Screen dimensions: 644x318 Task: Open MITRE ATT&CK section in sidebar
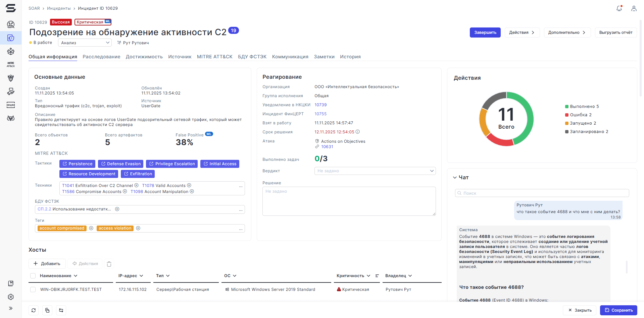coord(11,64)
